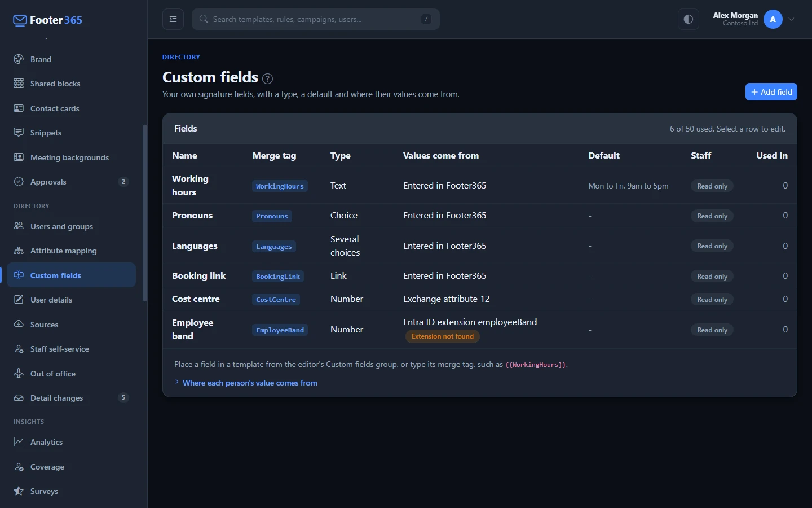Click the Analytics chart icon

tap(19, 442)
